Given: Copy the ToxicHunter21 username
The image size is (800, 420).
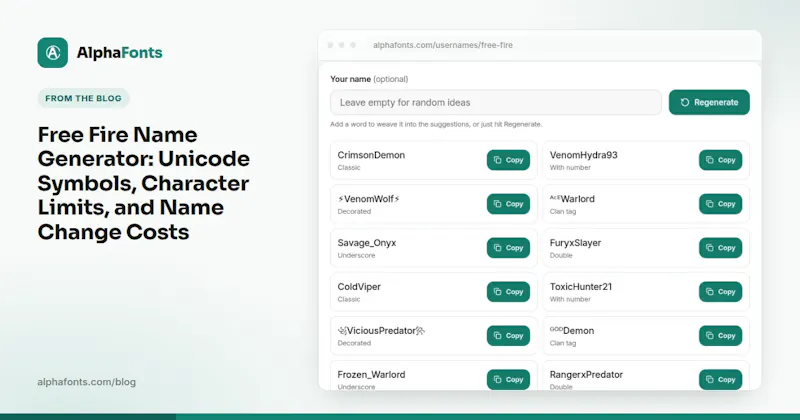Looking at the screenshot, I should tap(720, 292).
